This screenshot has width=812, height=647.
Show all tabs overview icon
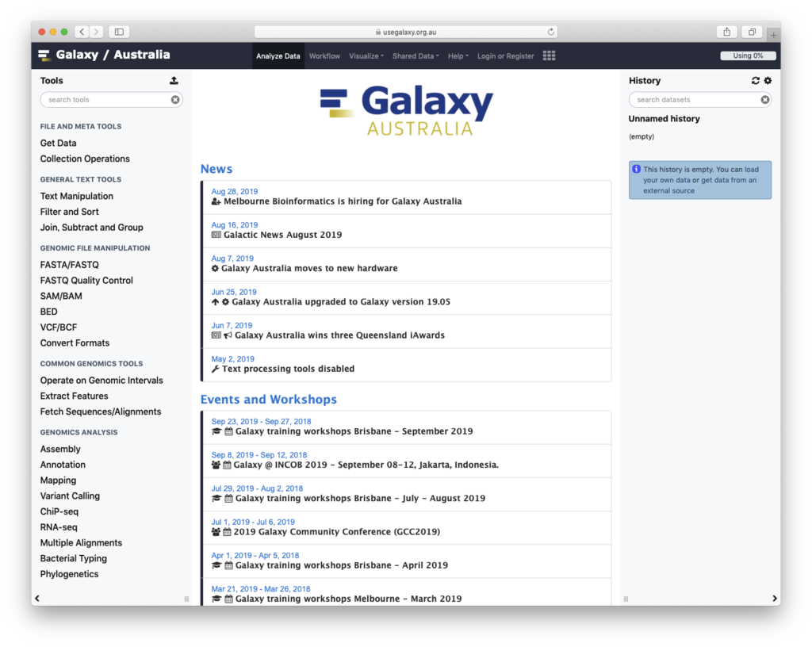(752, 32)
